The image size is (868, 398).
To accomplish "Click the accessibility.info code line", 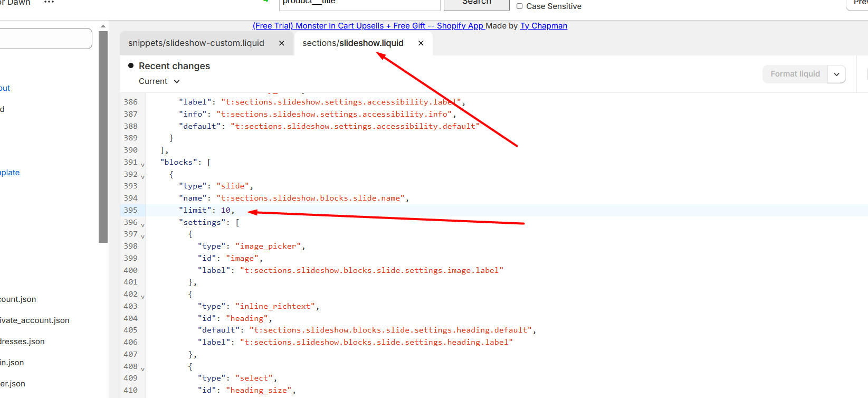I will pyautogui.click(x=317, y=114).
